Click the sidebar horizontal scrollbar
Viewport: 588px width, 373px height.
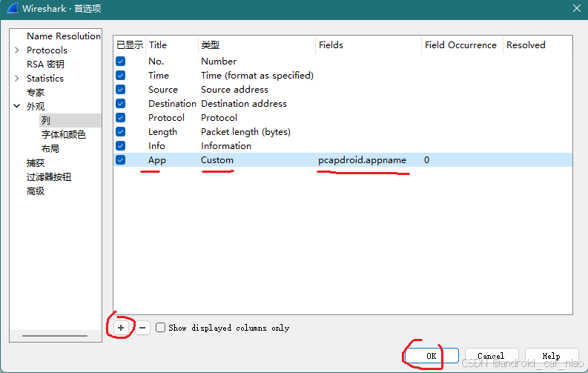point(55,336)
